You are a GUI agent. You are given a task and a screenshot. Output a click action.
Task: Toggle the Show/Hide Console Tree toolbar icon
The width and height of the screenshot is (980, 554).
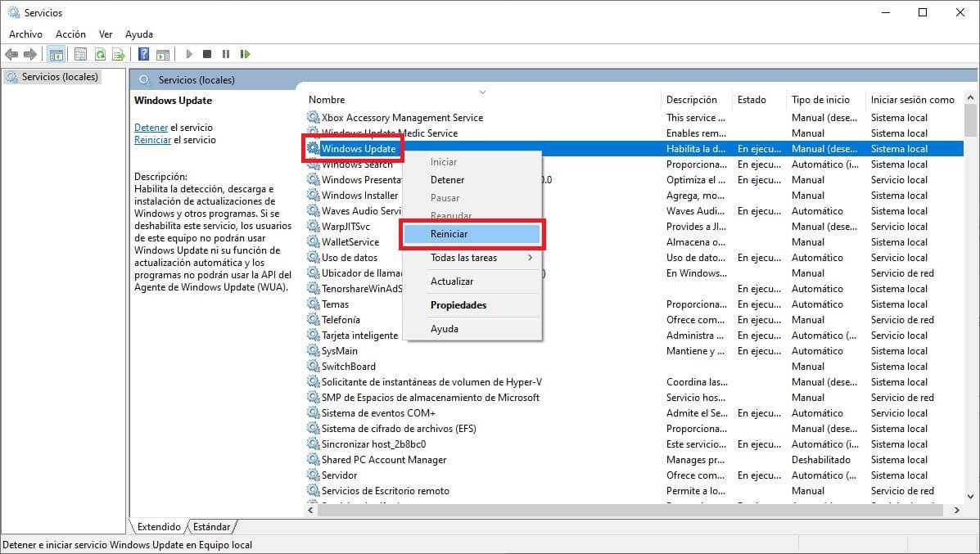pyautogui.click(x=56, y=54)
